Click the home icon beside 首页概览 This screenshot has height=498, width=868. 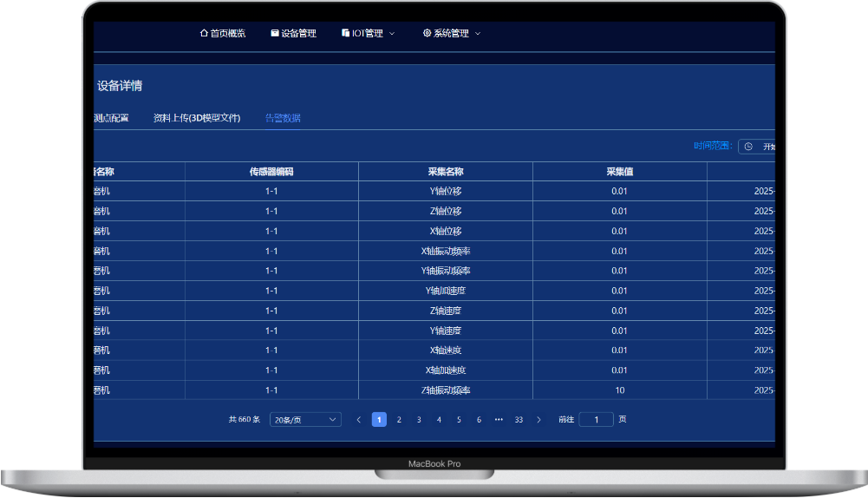[204, 34]
